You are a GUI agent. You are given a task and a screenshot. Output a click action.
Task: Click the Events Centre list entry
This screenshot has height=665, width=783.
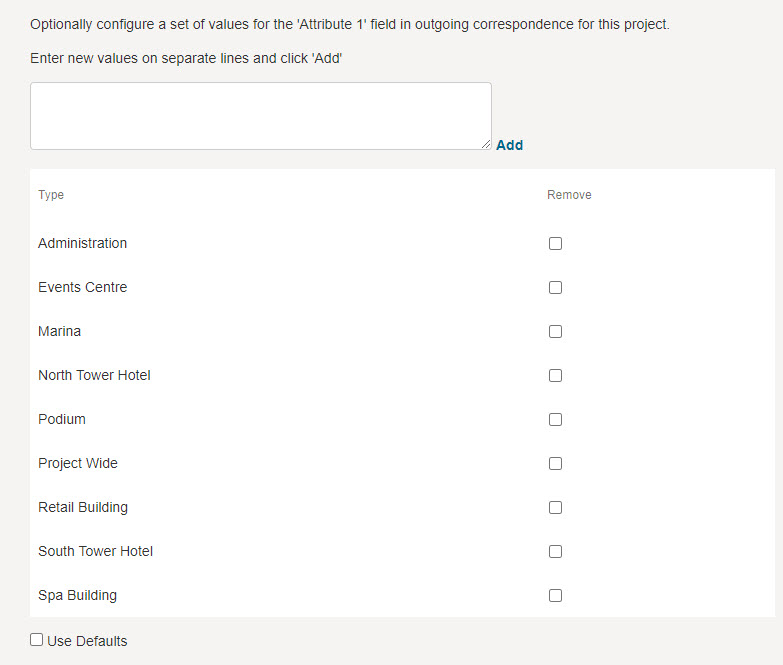click(82, 287)
